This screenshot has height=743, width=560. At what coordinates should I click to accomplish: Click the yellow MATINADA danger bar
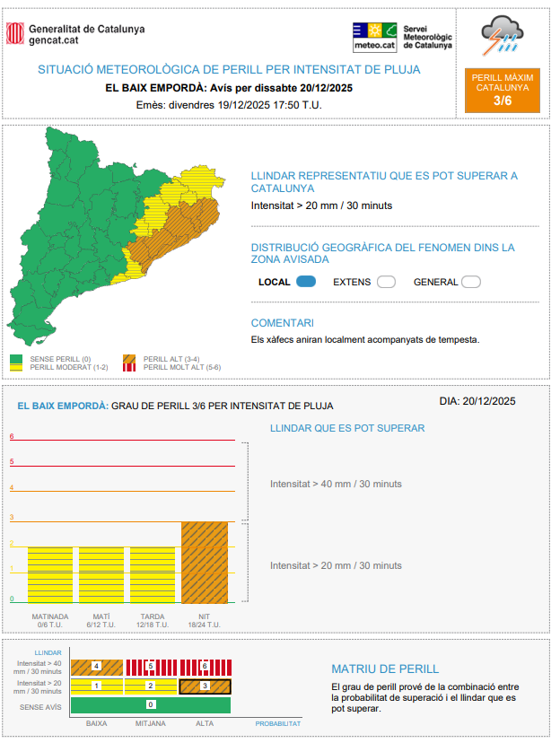[50, 574]
